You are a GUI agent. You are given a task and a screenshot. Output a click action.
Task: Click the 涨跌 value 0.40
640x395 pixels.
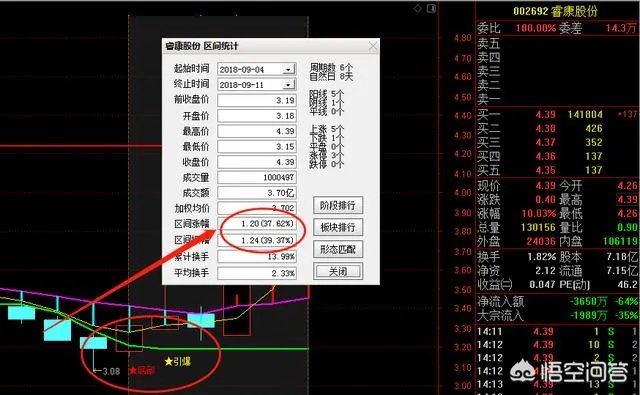coord(546,200)
